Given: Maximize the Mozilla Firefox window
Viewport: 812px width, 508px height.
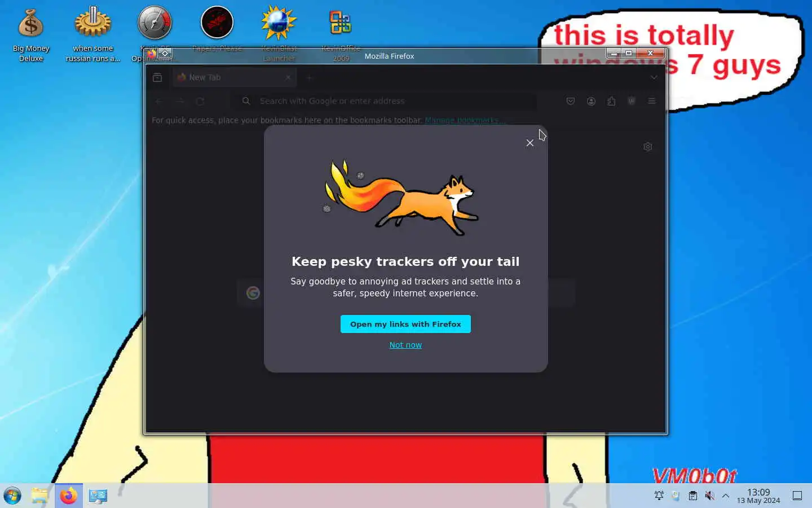Looking at the screenshot, I should point(629,53).
